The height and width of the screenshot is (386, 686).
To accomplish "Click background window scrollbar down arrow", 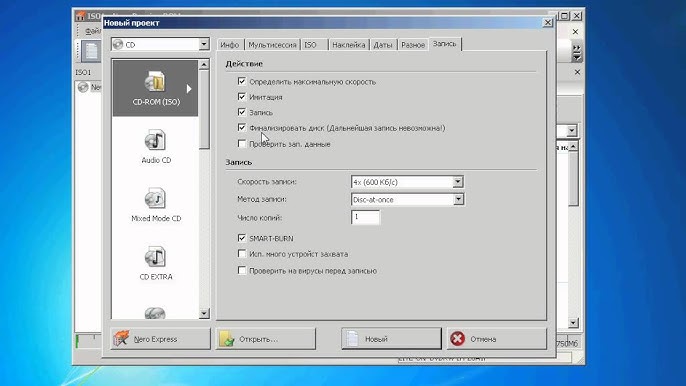I will coord(573,323).
